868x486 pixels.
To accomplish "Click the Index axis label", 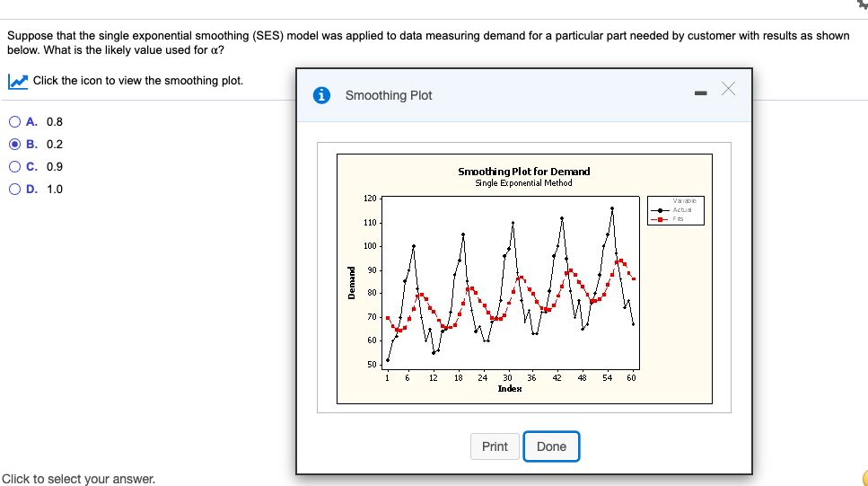I will click(x=509, y=389).
